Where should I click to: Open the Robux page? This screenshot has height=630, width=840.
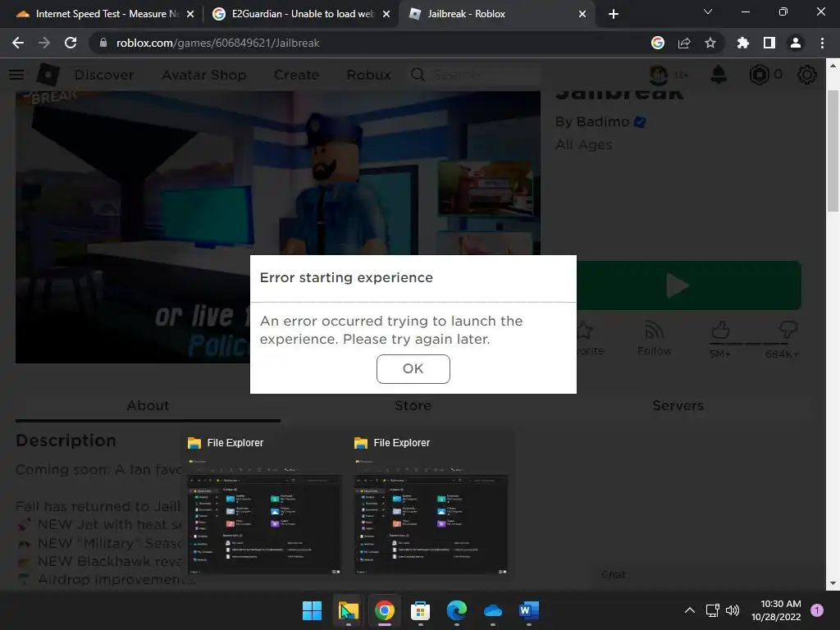368,75
